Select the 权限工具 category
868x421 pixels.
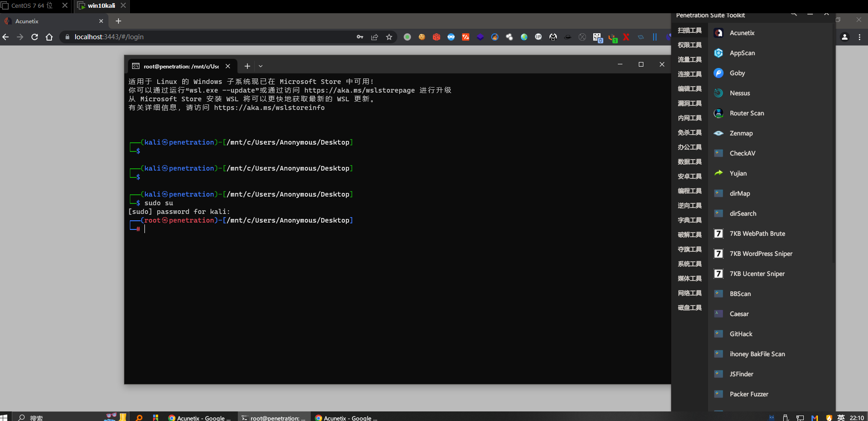[x=689, y=45]
